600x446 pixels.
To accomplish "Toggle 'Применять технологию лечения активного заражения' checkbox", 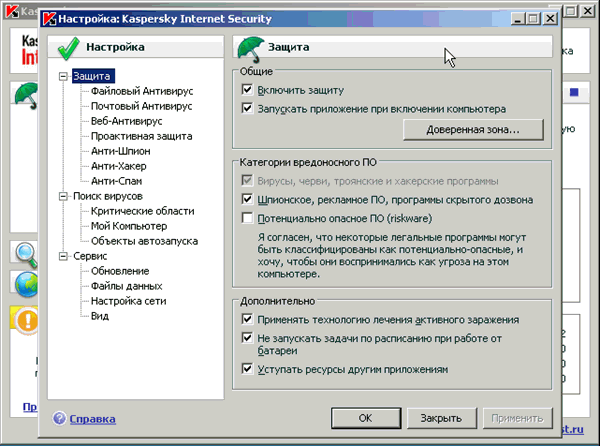I will click(247, 319).
